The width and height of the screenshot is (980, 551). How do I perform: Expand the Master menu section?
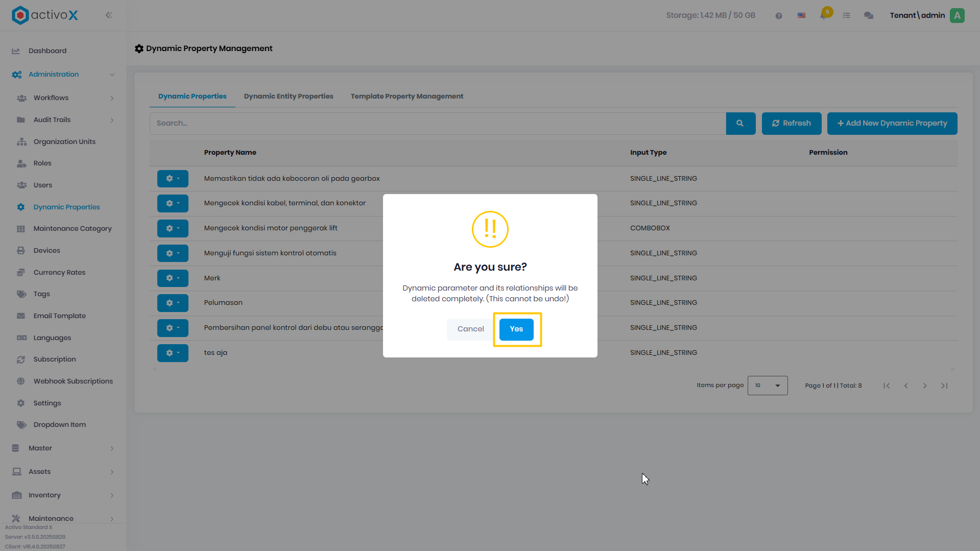tap(63, 448)
